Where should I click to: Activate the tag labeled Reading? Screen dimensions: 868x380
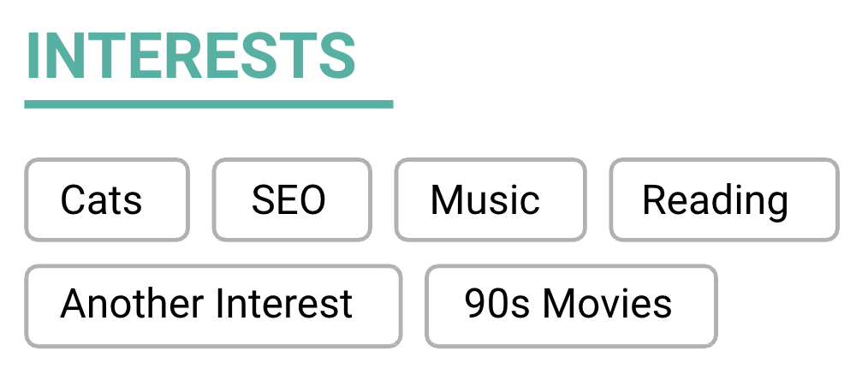(x=723, y=200)
